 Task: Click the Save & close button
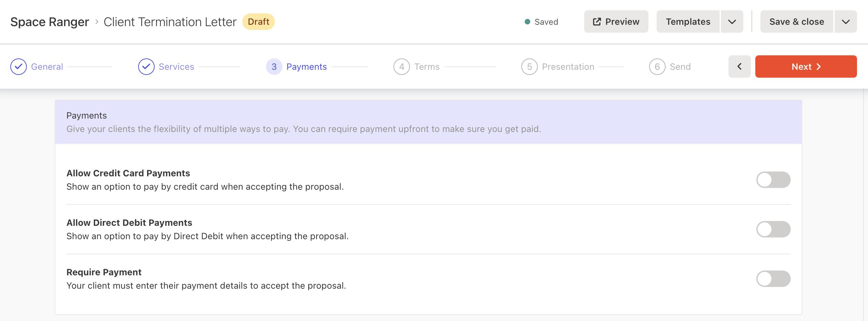797,22
